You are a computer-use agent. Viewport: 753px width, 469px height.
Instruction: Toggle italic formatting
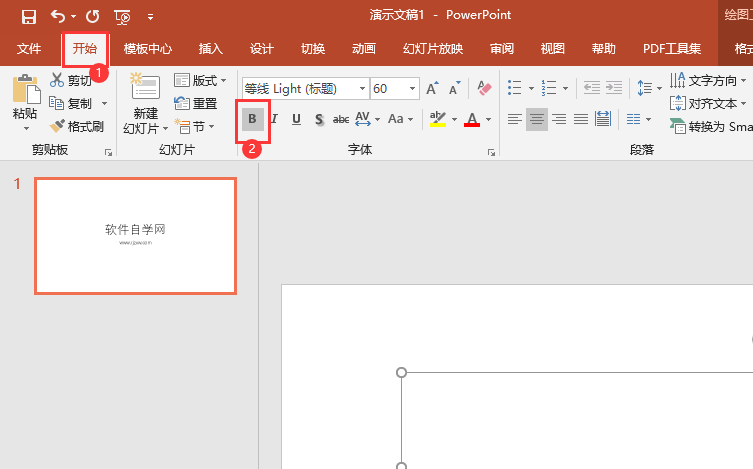coord(275,119)
